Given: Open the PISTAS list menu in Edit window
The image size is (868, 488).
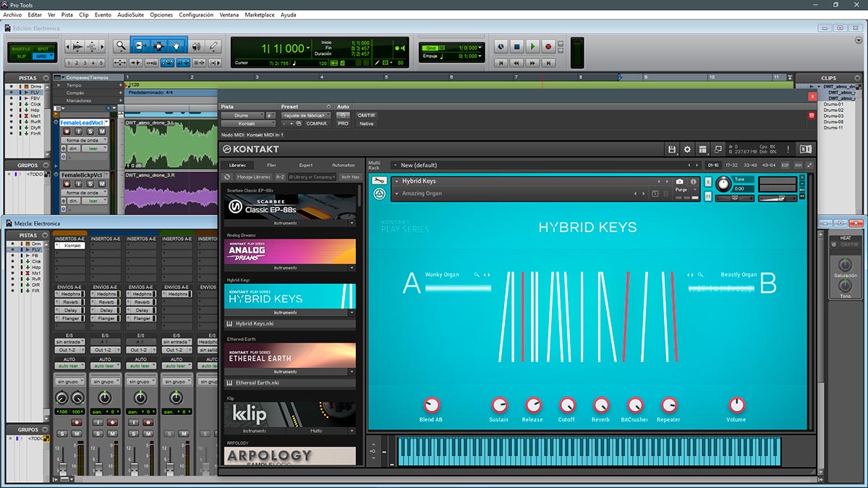Looking at the screenshot, I should (46, 77).
